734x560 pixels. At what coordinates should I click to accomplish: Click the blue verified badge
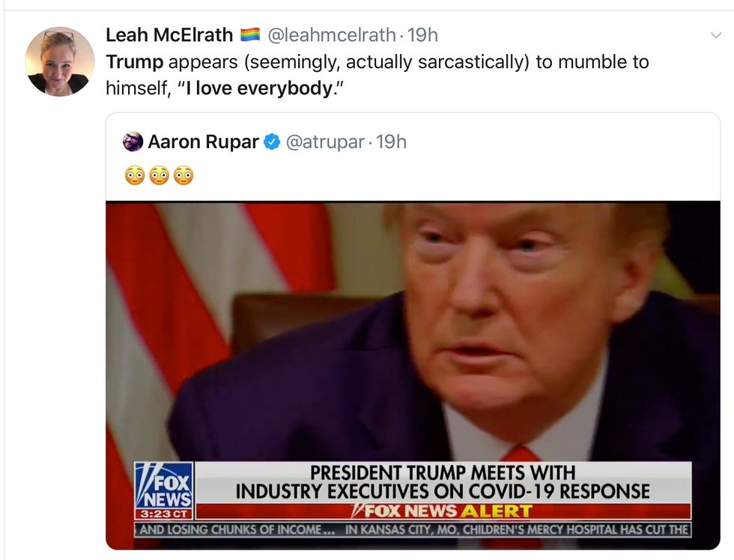coord(272,141)
